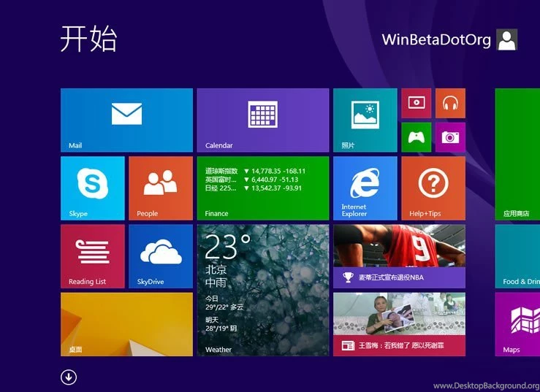Click the WinBetaDotOrg user name
The width and height of the screenshot is (540, 392).
tap(436, 39)
